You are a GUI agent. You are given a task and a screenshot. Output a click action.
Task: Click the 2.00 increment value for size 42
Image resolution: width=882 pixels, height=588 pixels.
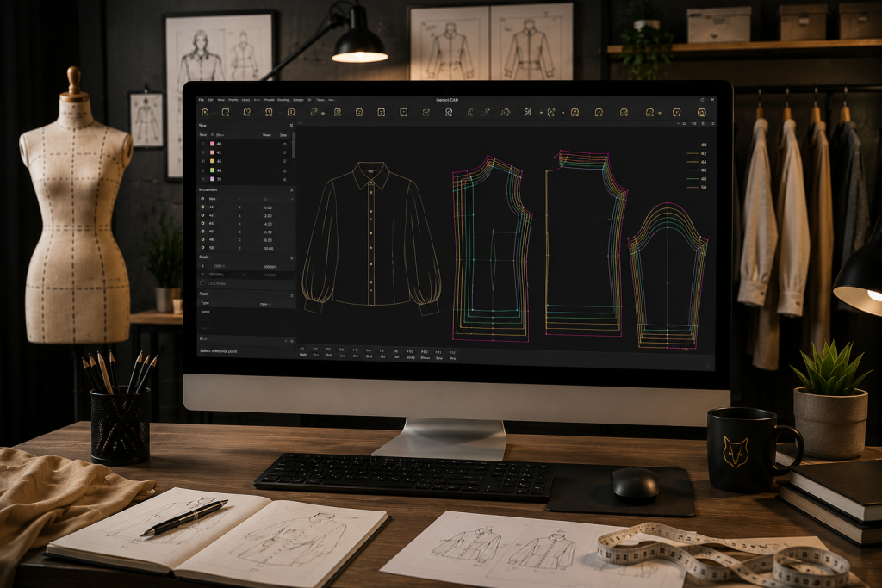pyautogui.click(x=269, y=215)
